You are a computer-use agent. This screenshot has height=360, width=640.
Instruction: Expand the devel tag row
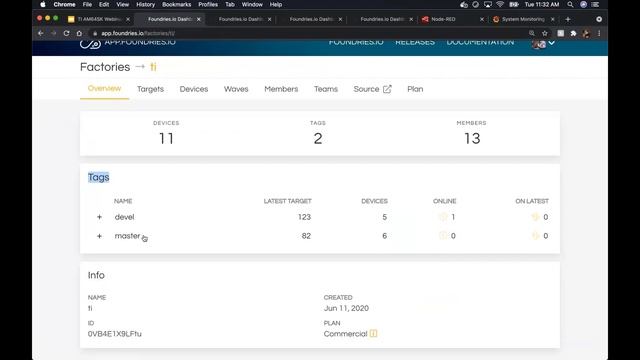click(99, 217)
